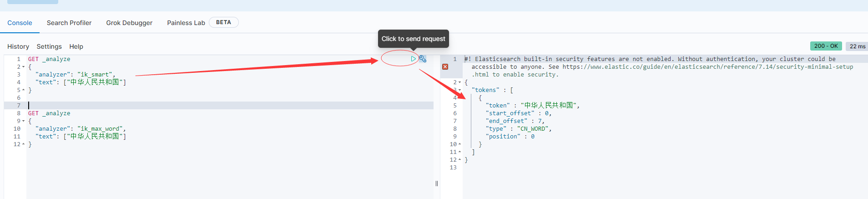
Task: Click the second GET _analyze request on line 8
Action: tap(49, 113)
